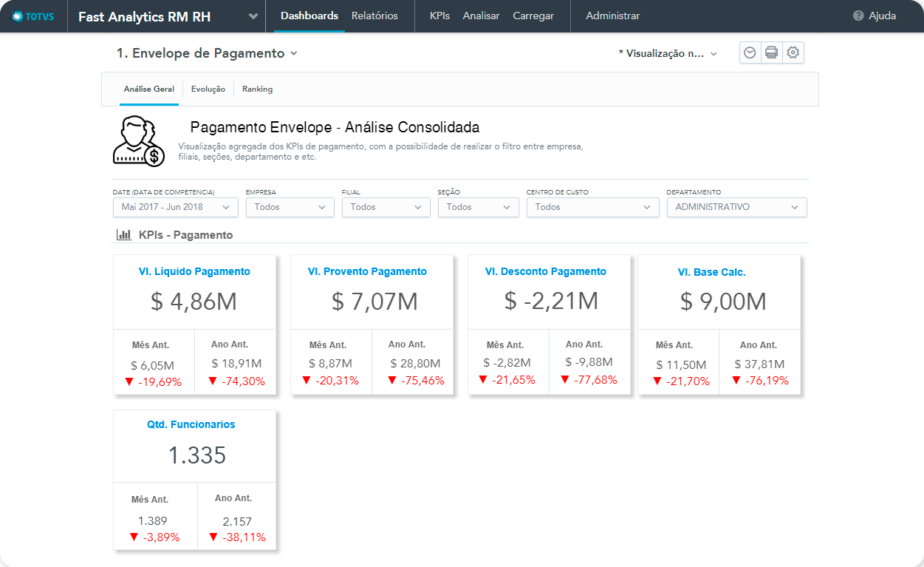924x567 pixels.
Task: Open the Relatórios menu
Action: tap(374, 16)
